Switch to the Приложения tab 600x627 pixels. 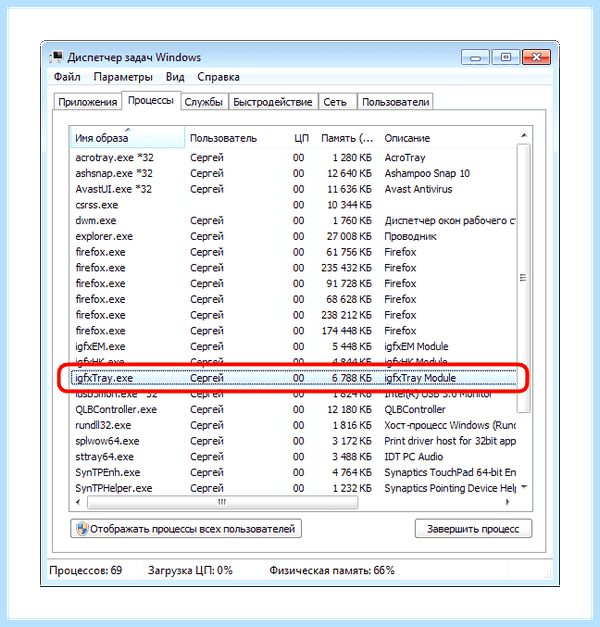point(88,102)
